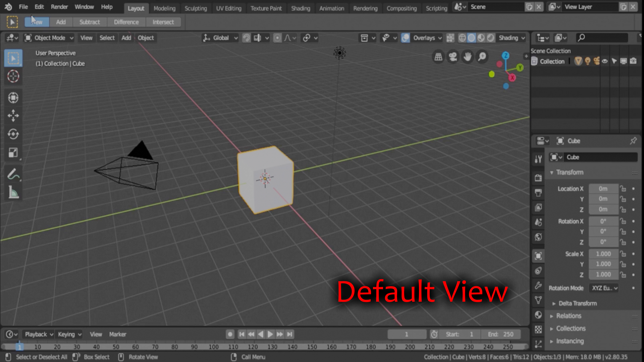Toggle Location X lock icon
The width and height of the screenshot is (644, 362).
tap(623, 189)
